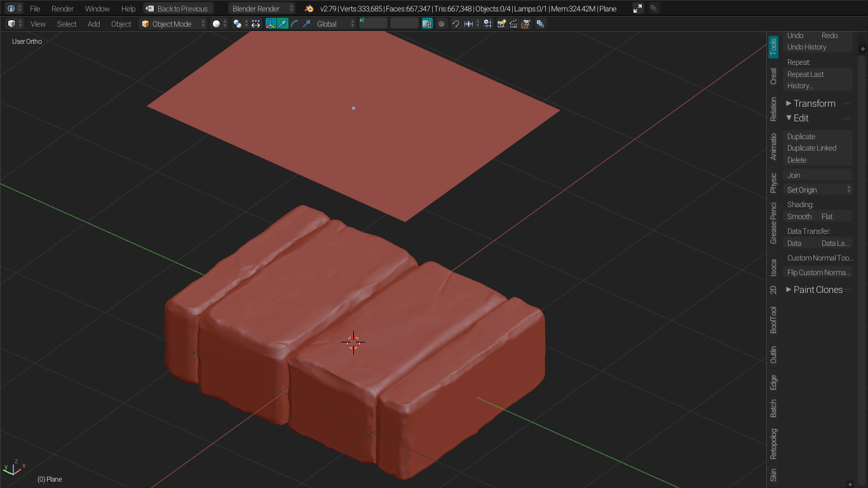Switch to the Retopology tab
The width and height of the screenshot is (868, 488).
(773, 444)
